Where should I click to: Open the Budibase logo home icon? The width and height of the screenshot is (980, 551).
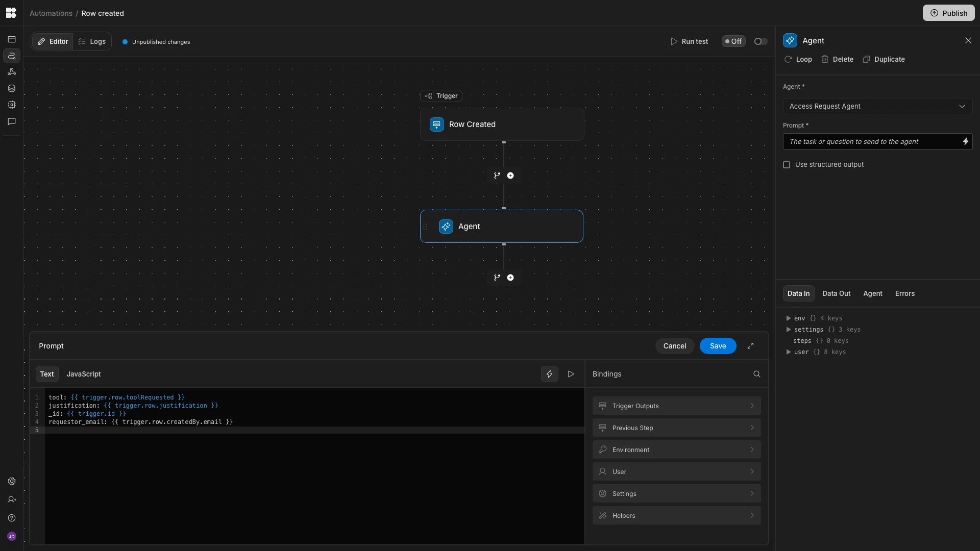coord(11,13)
